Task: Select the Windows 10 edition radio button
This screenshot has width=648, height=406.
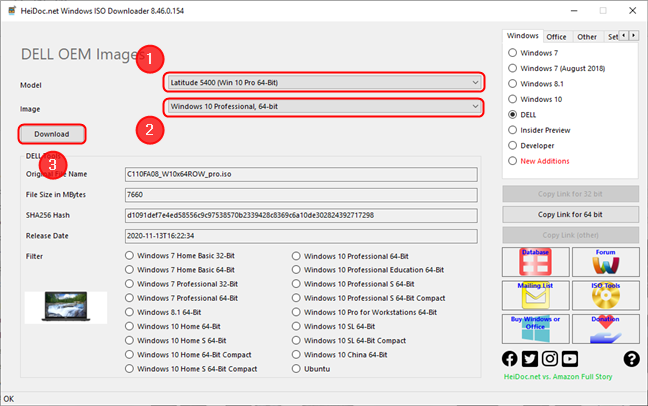Action: [512, 99]
